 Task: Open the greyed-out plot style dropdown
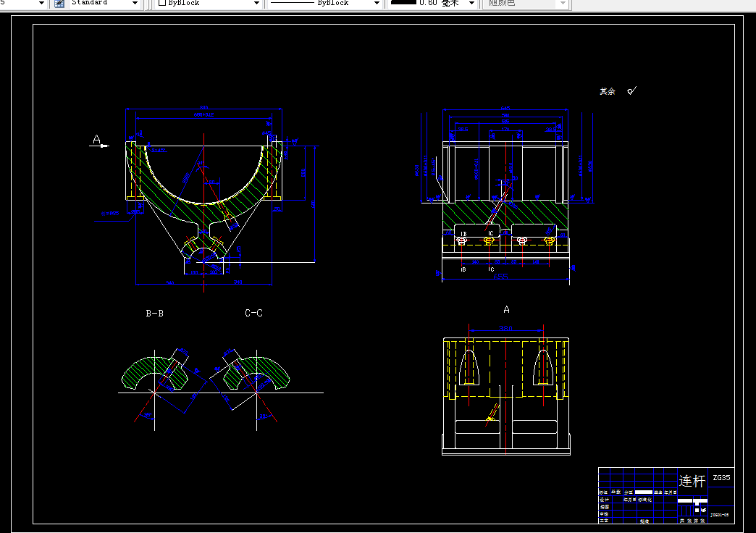(x=526, y=3)
